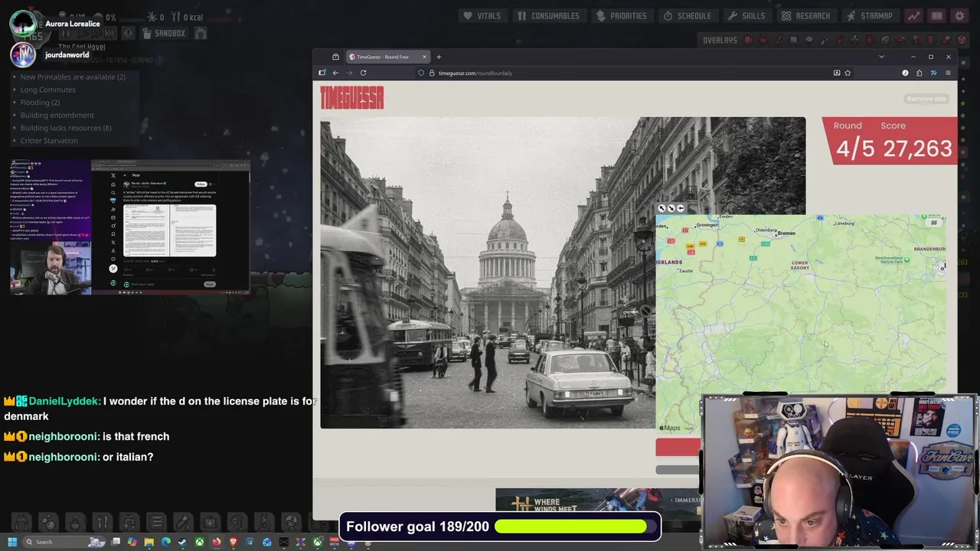The width and height of the screenshot is (980, 551).
Task: Toggle the Power overlay icon
Action: point(763,40)
